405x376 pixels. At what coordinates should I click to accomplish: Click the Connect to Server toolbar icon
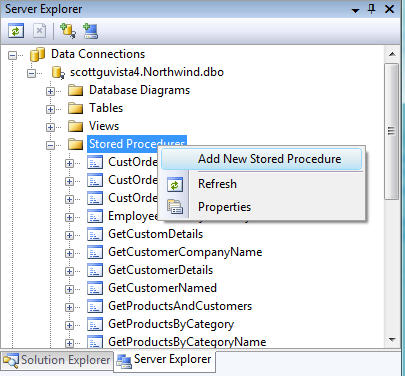coord(90,31)
